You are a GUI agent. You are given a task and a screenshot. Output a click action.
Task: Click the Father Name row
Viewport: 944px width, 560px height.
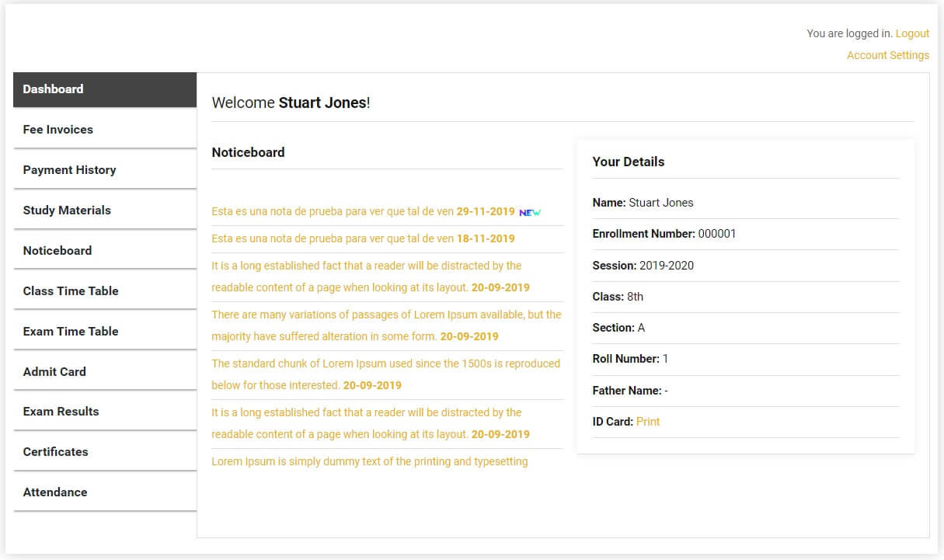(x=746, y=391)
